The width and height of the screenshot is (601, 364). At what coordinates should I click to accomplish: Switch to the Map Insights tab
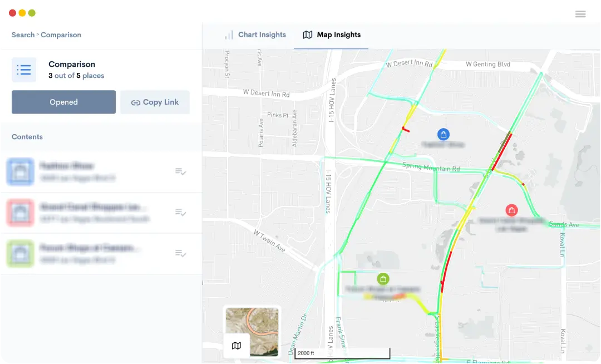pos(332,35)
